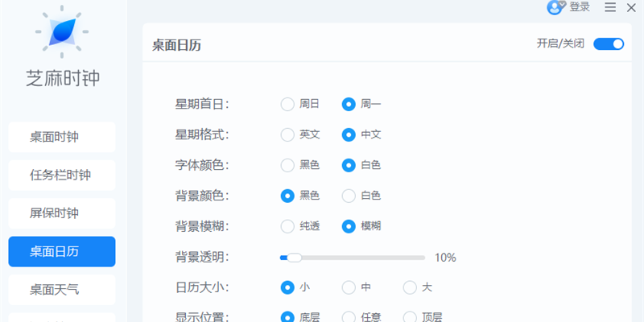Image resolution: width=644 pixels, height=322 pixels.
Task: Click the Sesame Clock app logo
Action: click(62, 31)
